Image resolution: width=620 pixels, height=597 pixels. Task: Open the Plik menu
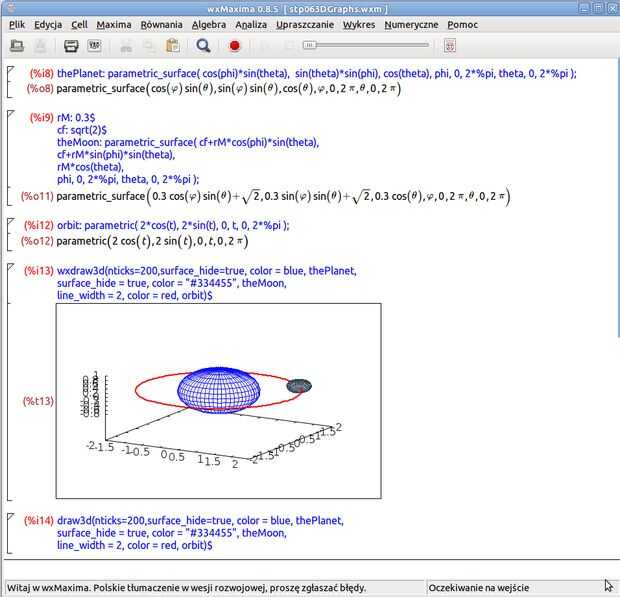pos(17,25)
